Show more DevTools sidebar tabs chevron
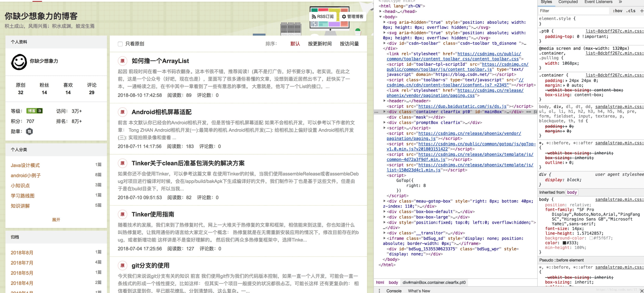The width and height of the screenshot is (644, 293). (x=620, y=2)
